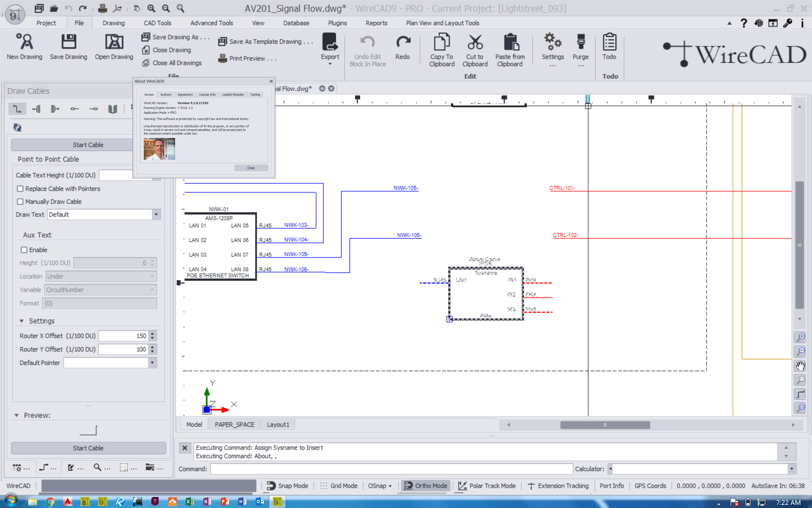Click Copy To Clipboard icon

click(442, 42)
